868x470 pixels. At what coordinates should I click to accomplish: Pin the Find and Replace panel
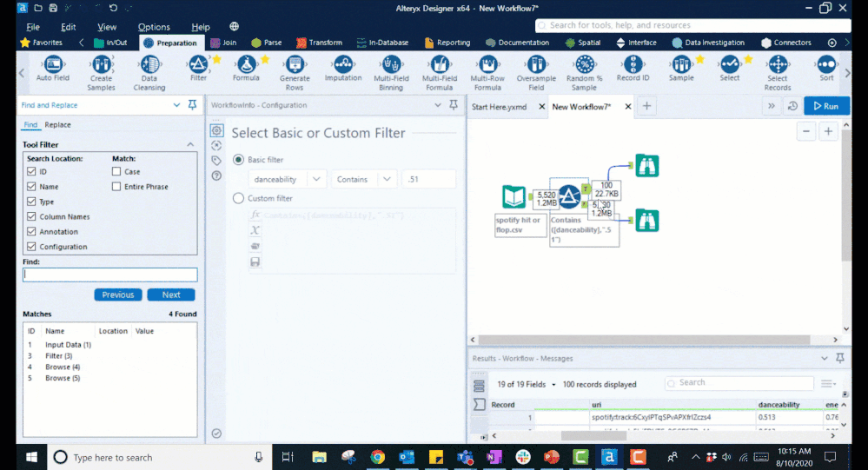[192, 104]
